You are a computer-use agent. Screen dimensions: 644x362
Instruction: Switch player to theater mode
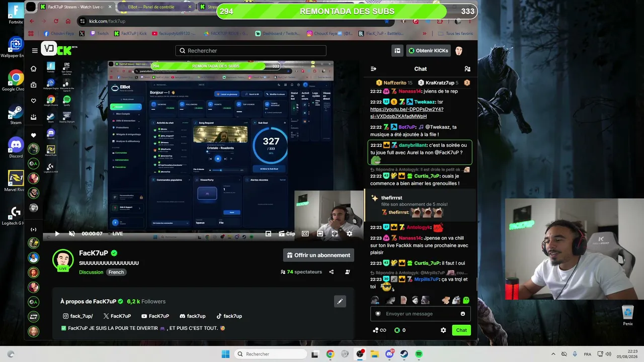coord(320,233)
